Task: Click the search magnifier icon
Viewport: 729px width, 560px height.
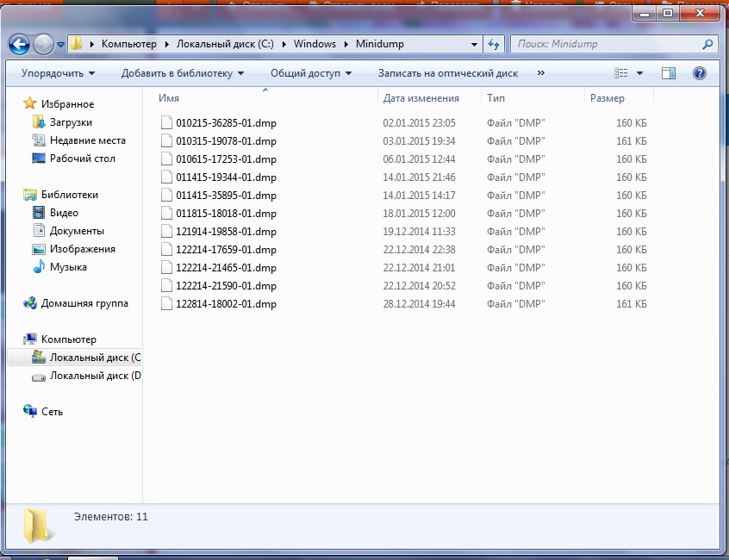Action: click(x=707, y=44)
